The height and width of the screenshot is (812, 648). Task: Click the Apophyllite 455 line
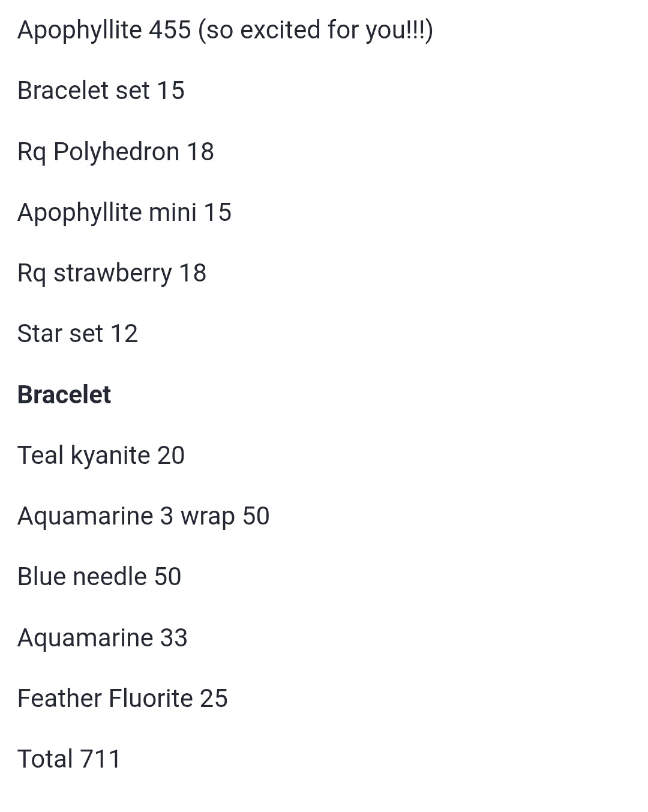[x=225, y=30]
